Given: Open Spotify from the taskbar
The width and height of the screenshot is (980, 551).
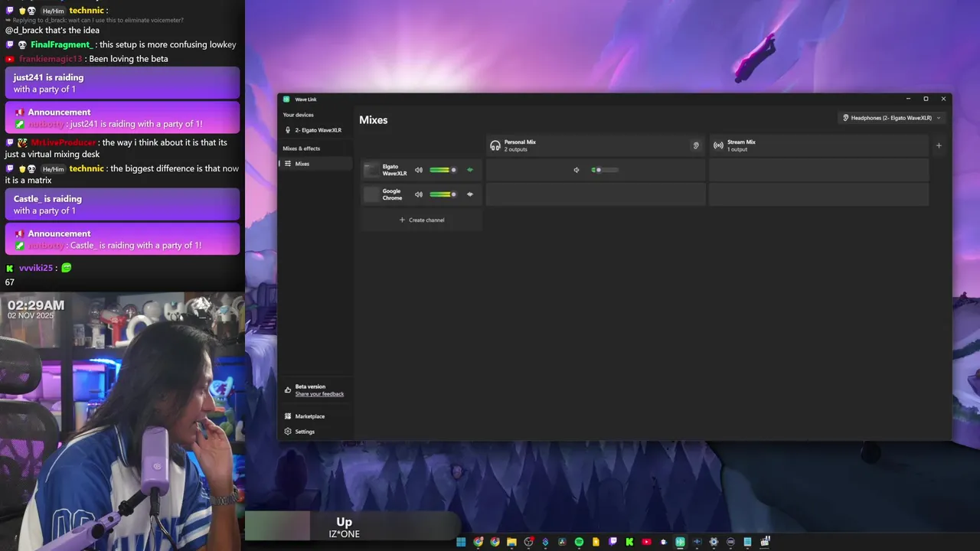Looking at the screenshot, I should [579, 542].
